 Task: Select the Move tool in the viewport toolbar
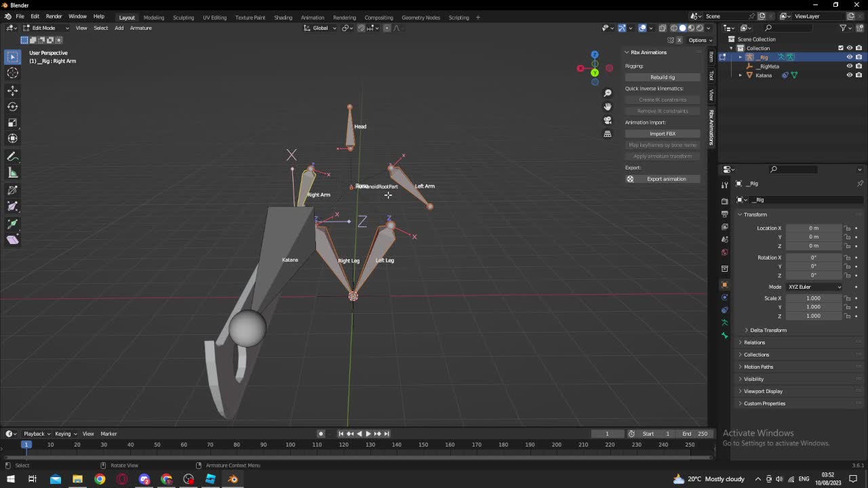[x=12, y=90]
